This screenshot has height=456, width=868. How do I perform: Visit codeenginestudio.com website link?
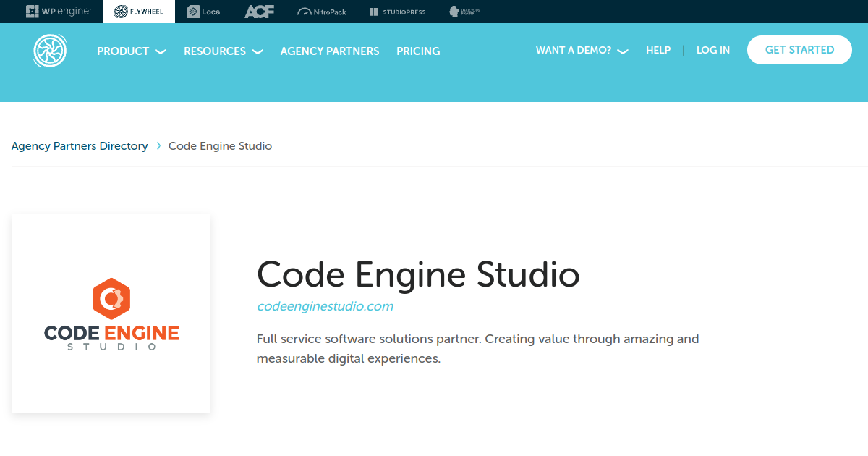point(325,306)
